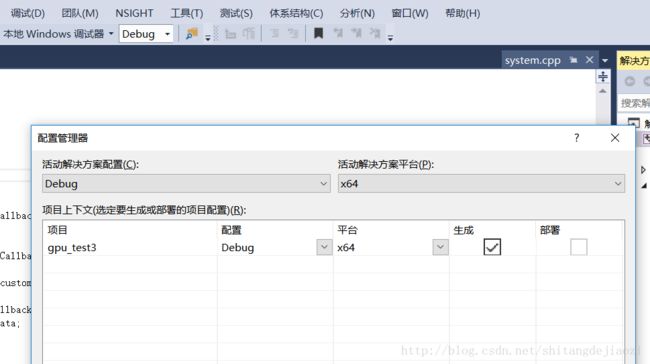Viewport: 650px width, 364px height.
Task: Open the 活动解决方案平台 x64 dropdown
Action: [481, 184]
